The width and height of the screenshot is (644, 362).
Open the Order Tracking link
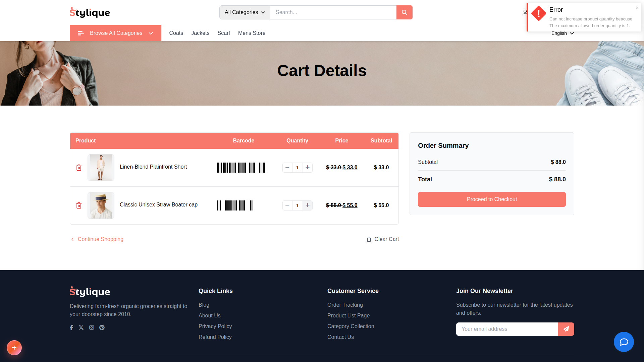(x=345, y=305)
